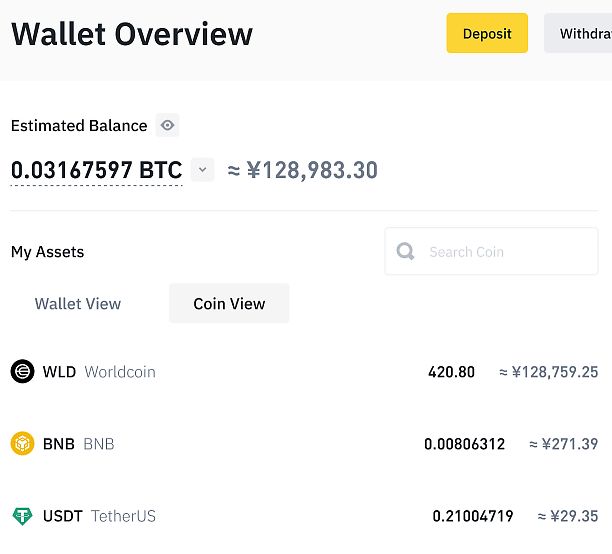Click the 0.03167597 BTC estimated balance
612x554 pixels.
point(96,171)
